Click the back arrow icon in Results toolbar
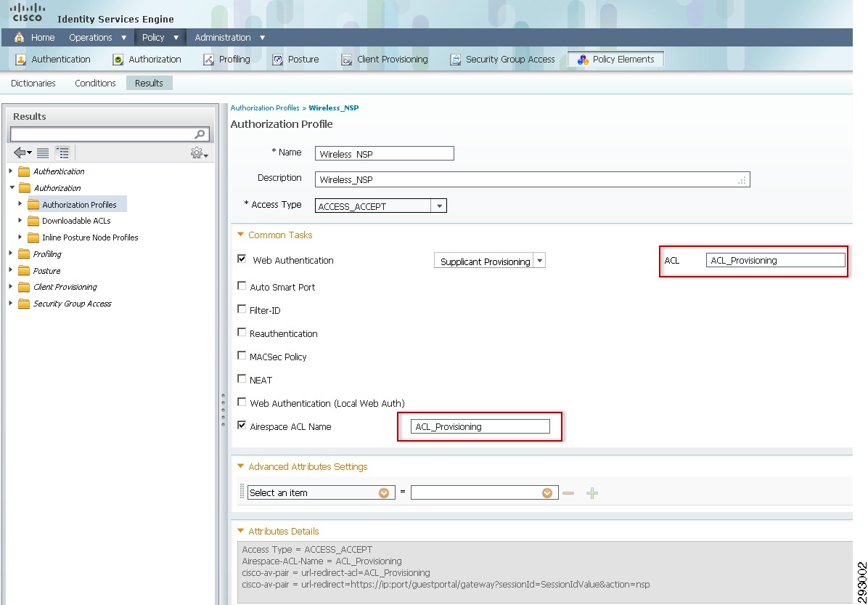868x605 pixels. click(22, 153)
